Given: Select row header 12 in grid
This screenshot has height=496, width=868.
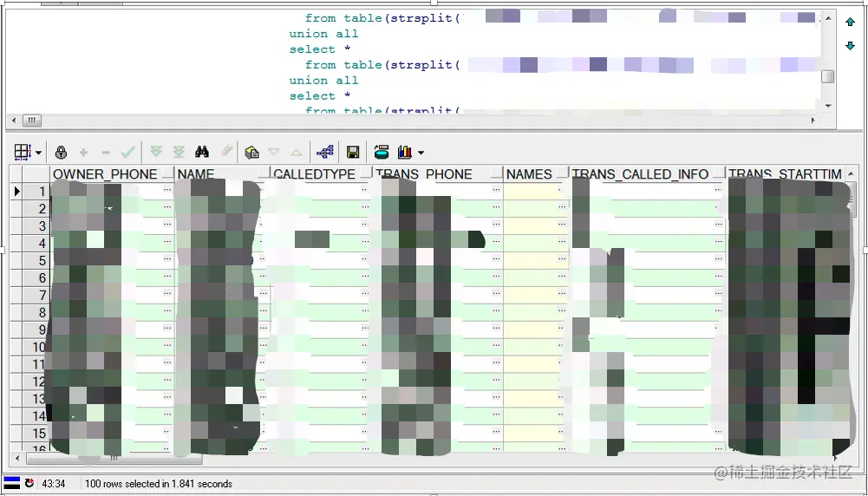Looking at the screenshot, I should point(36,382).
